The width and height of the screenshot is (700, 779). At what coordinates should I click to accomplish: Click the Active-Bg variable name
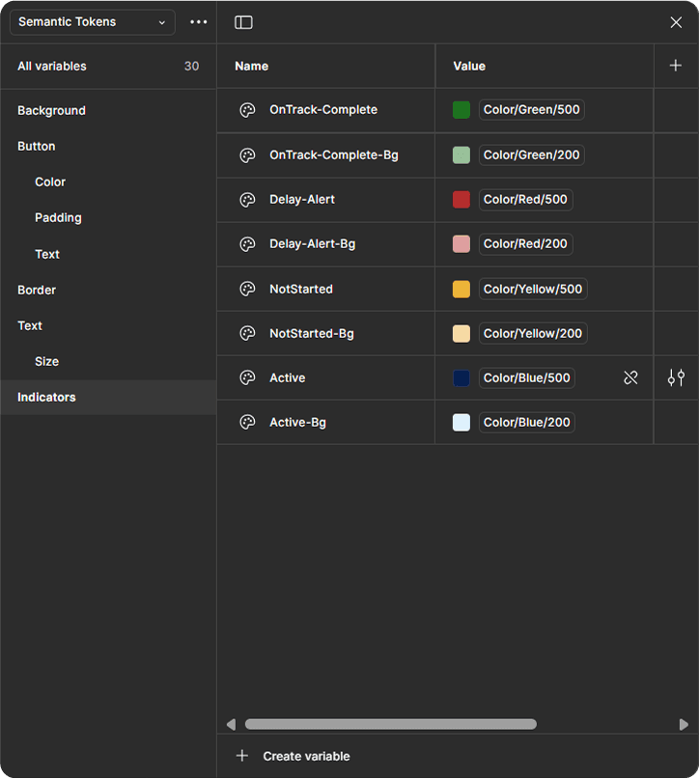(x=297, y=422)
